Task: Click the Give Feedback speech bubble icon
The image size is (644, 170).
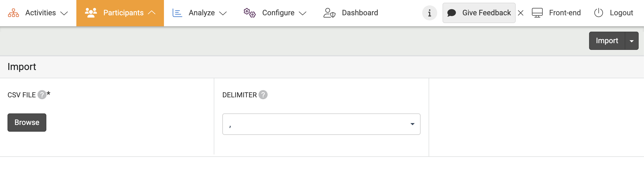Action: (452, 13)
